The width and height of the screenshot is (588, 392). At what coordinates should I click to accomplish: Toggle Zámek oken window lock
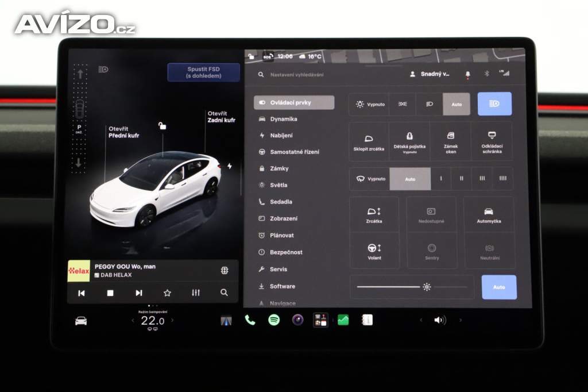click(x=451, y=141)
